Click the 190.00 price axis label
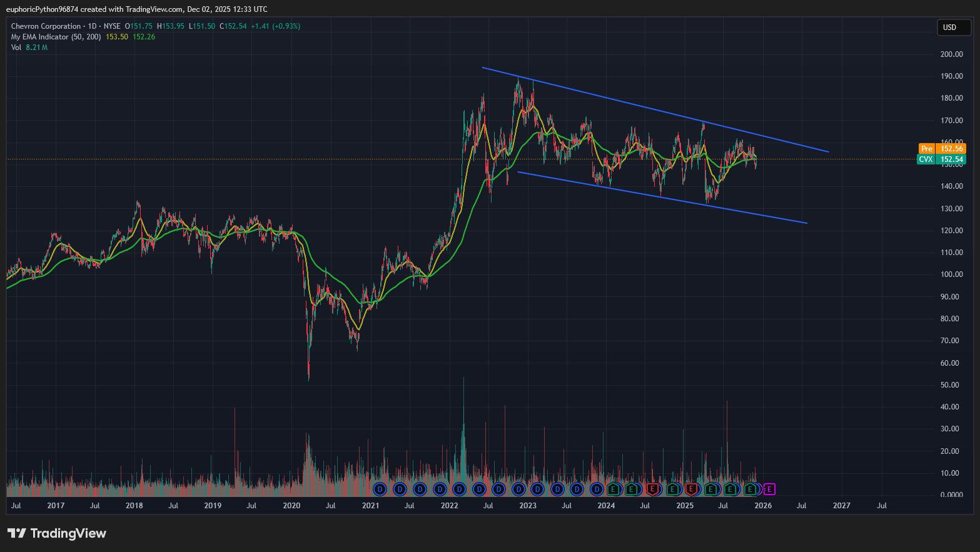The width and height of the screenshot is (980, 552). tap(952, 76)
